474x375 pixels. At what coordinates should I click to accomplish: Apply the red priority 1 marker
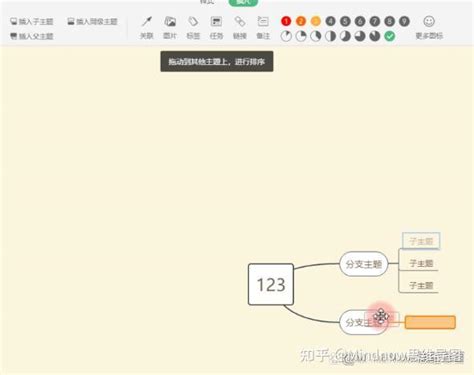(286, 21)
